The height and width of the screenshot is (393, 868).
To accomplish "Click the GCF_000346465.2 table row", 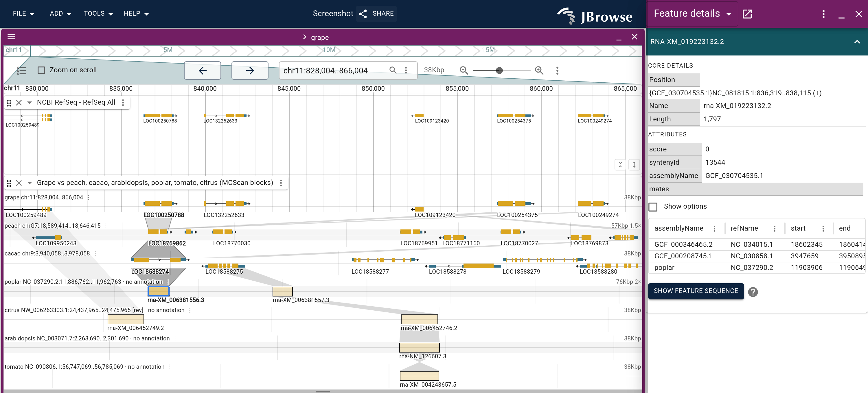I will [757, 245].
